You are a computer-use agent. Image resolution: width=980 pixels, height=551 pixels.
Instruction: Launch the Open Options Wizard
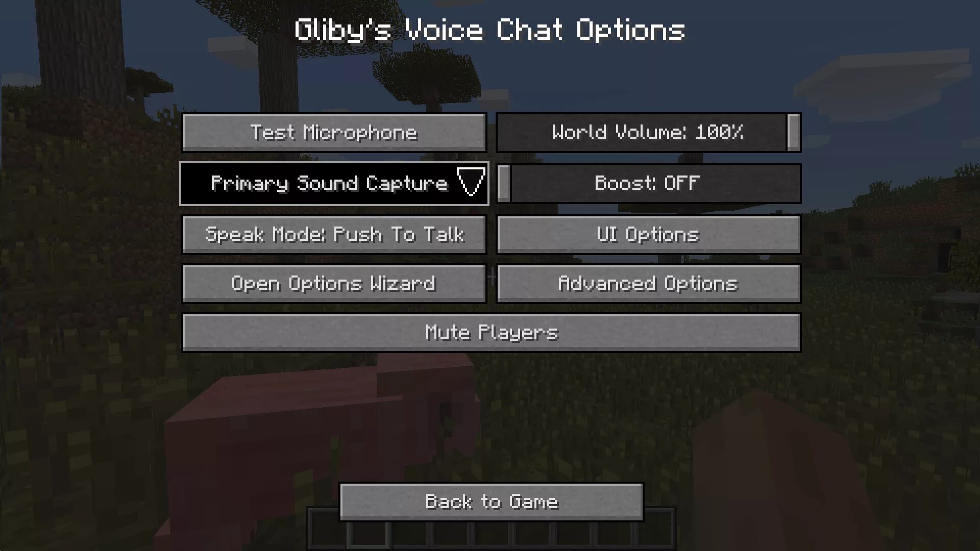coord(334,283)
